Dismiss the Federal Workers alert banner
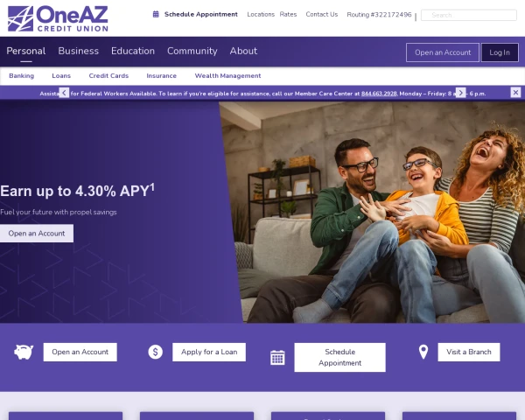The image size is (525, 420). pyautogui.click(x=515, y=92)
